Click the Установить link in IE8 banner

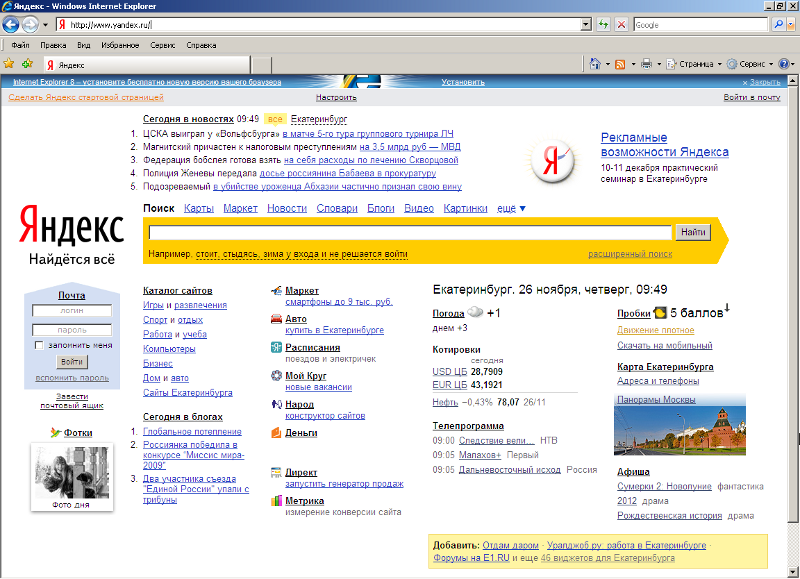pyautogui.click(x=462, y=82)
